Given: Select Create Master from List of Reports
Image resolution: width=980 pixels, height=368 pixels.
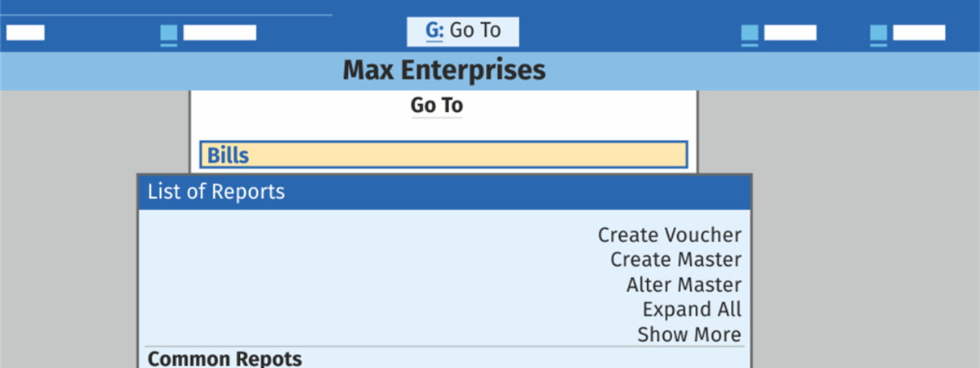Looking at the screenshot, I should 675,260.
